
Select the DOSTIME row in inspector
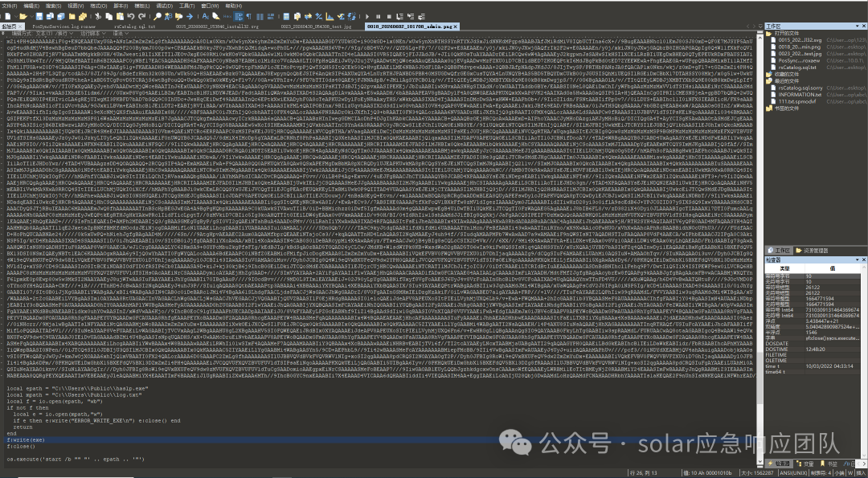point(813,349)
